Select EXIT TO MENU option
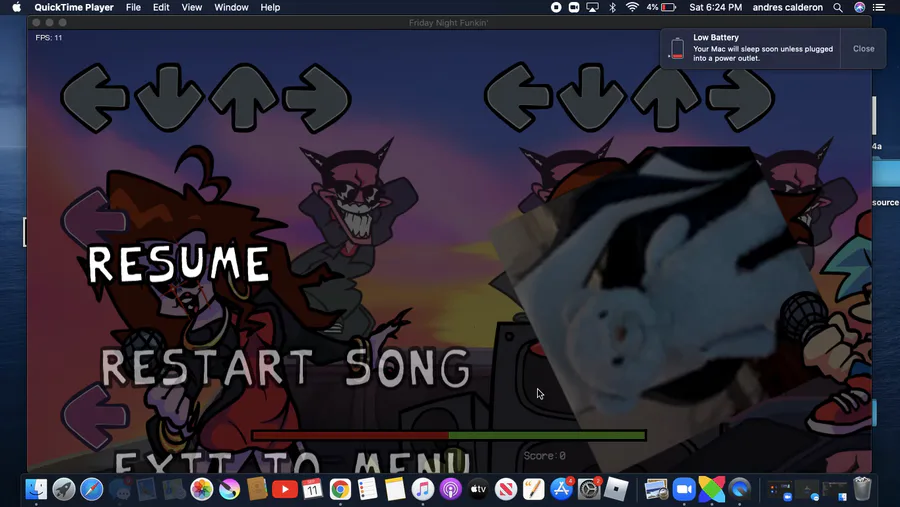 click(292, 462)
